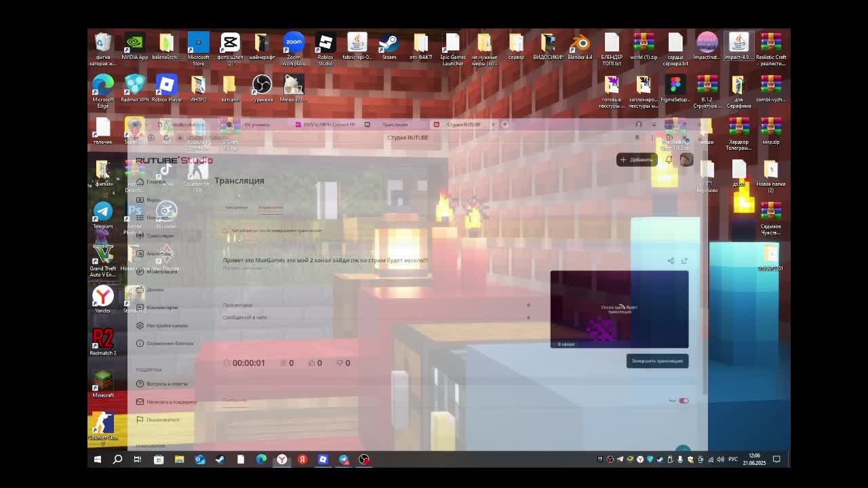868x488 pixels.
Task: Open Yandex browser desktop shortcut
Action: [103, 300]
